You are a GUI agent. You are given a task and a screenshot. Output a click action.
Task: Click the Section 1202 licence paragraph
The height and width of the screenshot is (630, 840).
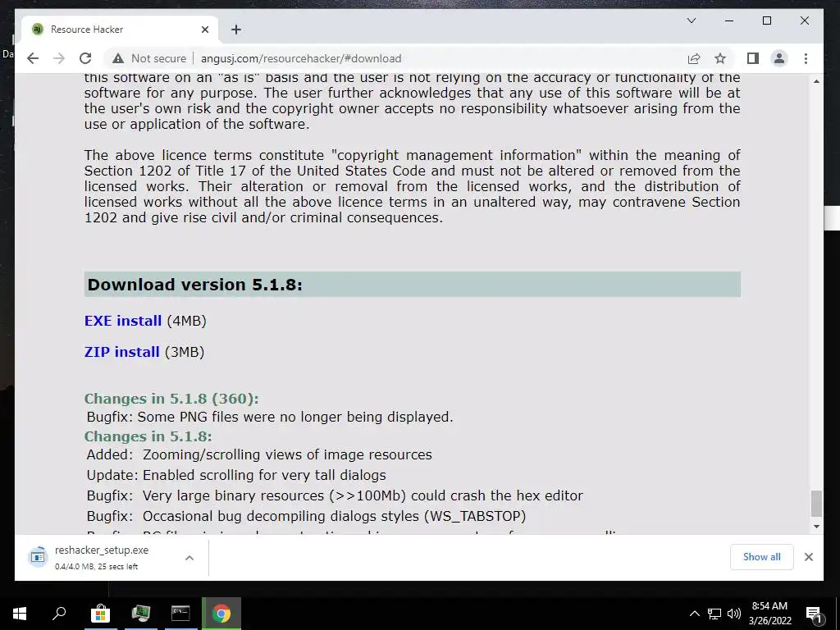412,186
